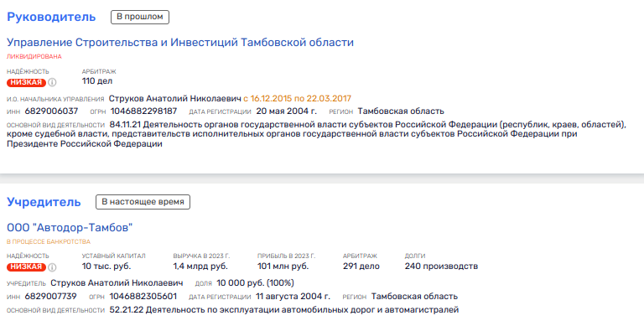The image size is (644, 326).
Task: Click the ДОЛГИ label
Action: click(415, 256)
